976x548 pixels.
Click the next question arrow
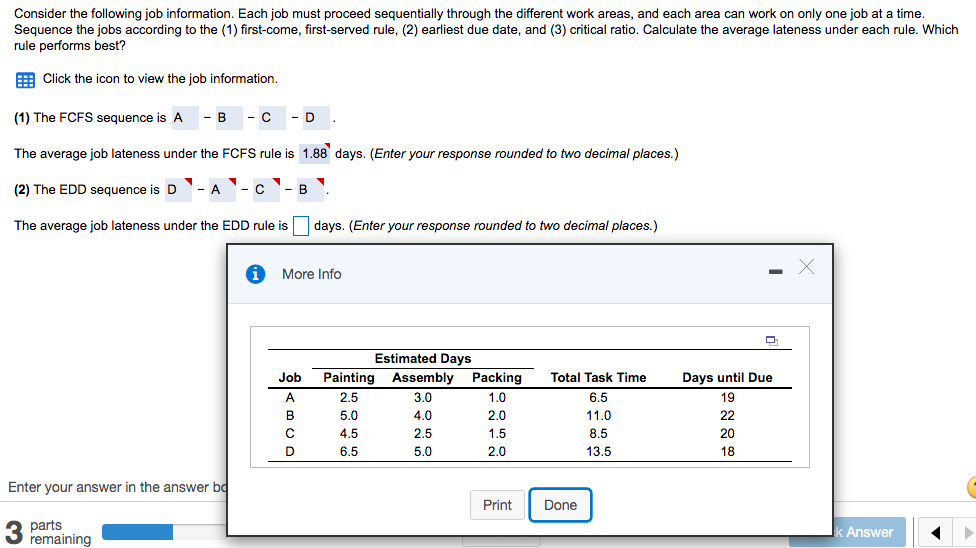pyautogui.click(x=967, y=532)
